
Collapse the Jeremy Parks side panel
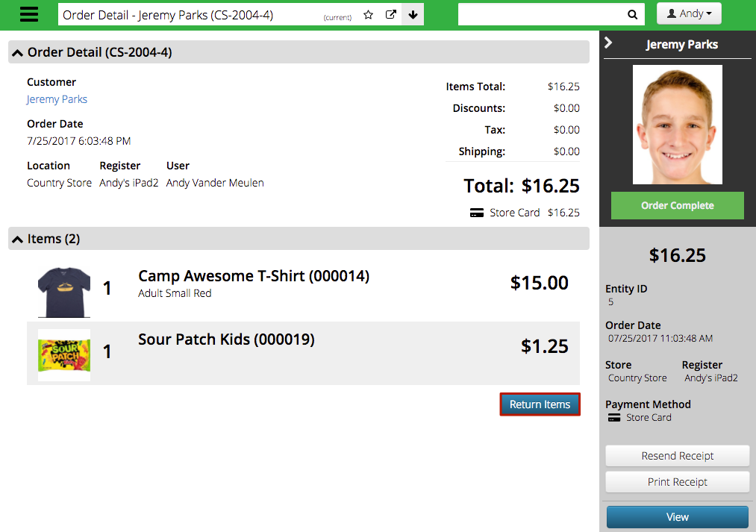(x=608, y=43)
